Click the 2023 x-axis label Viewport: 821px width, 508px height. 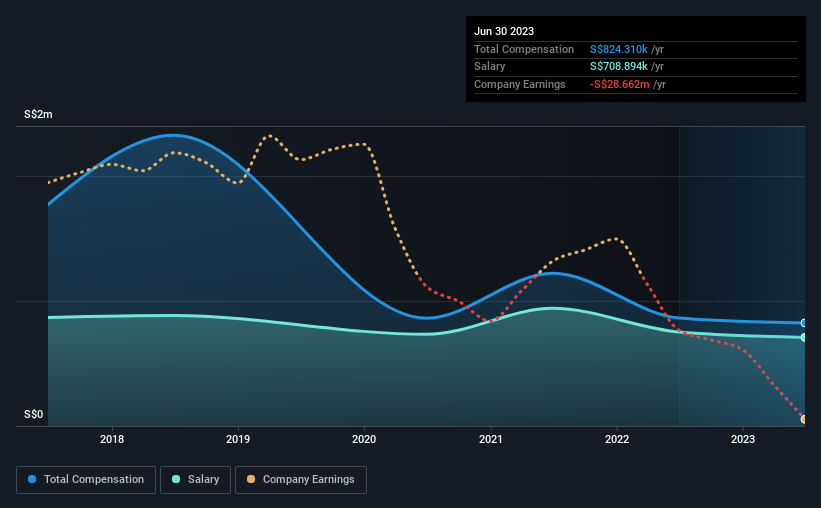tap(743, 439)
